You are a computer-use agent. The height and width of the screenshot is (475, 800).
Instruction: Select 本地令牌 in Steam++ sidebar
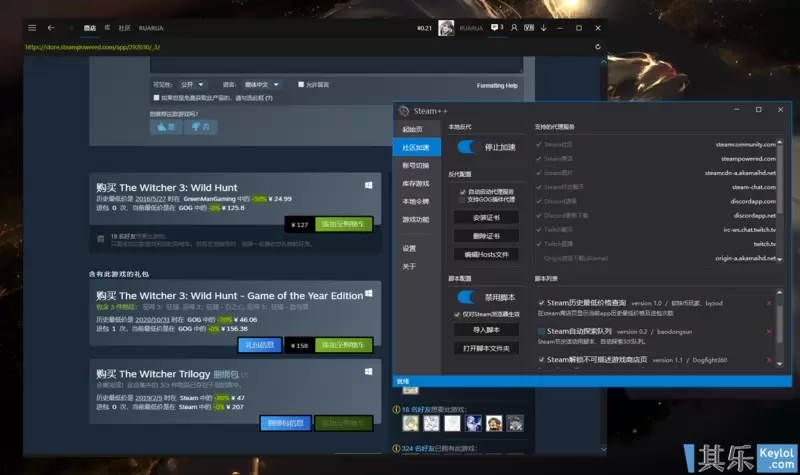click(417, 202)
